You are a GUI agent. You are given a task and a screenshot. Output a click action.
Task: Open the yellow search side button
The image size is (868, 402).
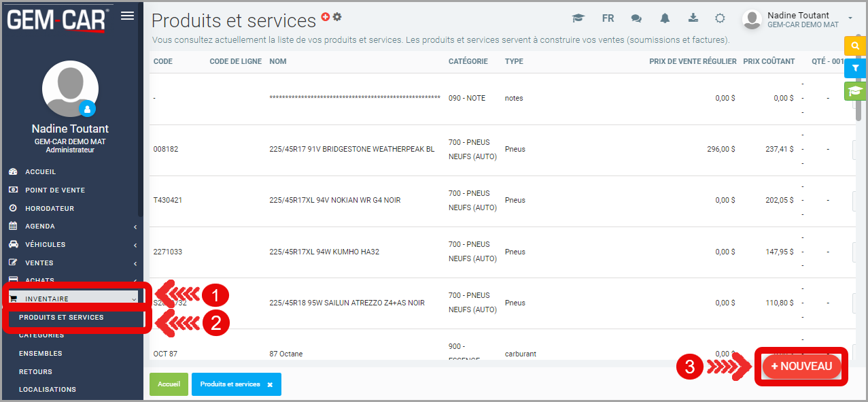click(x=854, y=46)
